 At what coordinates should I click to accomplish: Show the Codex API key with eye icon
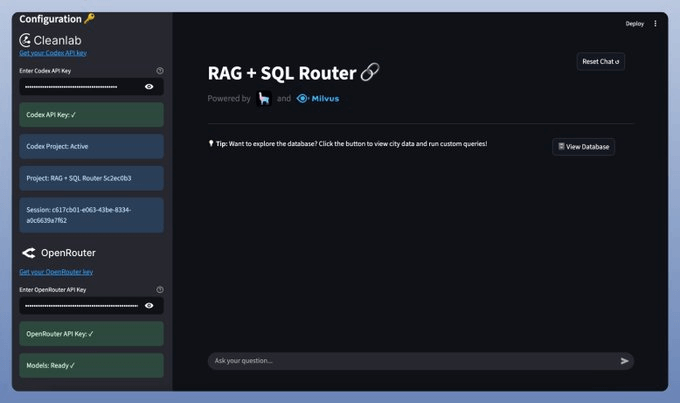coord(149,87)
